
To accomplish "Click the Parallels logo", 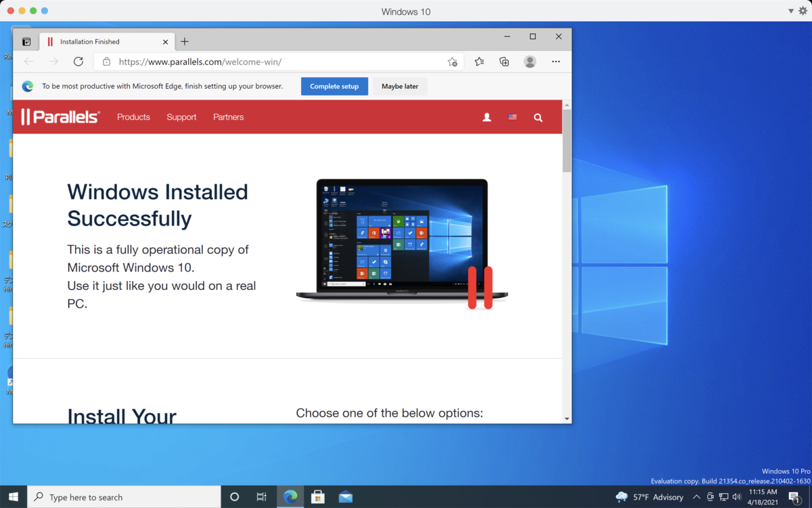I will point(60,117).
